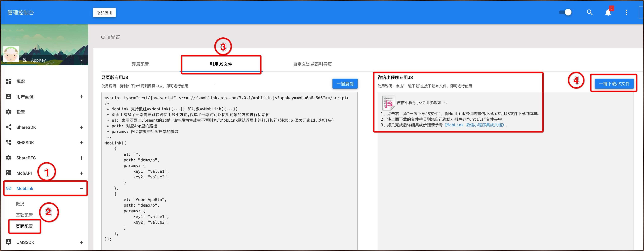Image resolution: width=644 pixels, height=251 pixels.
Task: Click the 用户画像 person icon
Action: pos(9,96)
